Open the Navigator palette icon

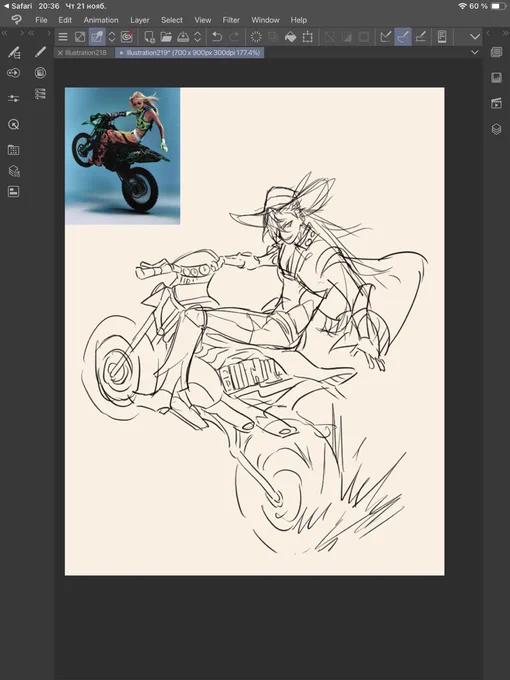(x=13, y=125)
